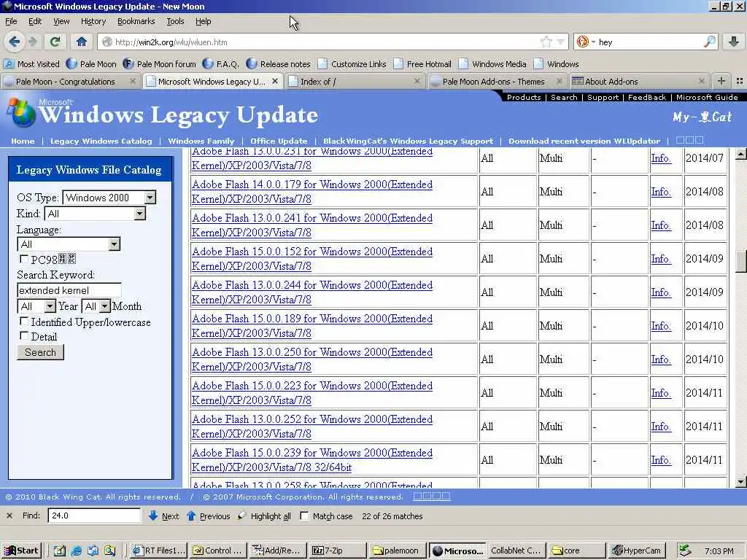The image size is (747, 560).
Task: Open the browser home page icon
Action: click(x=82, y=42)
